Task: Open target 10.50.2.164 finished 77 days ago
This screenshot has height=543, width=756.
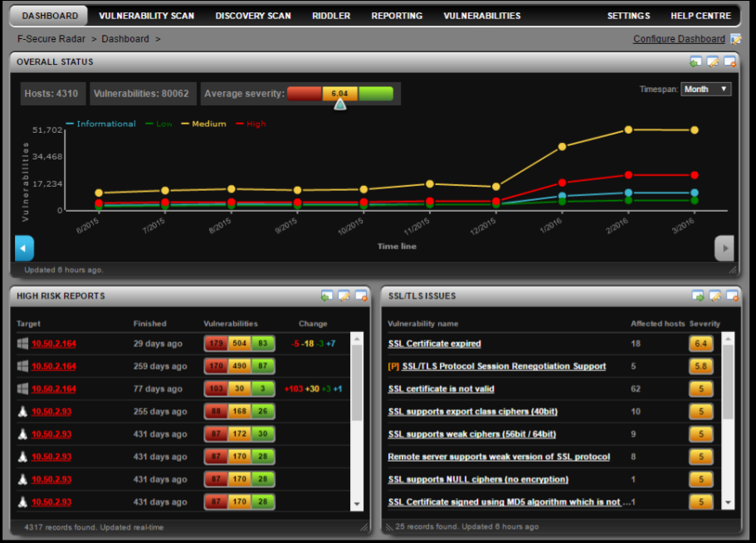Action: pyautogui.click(x=54, y=389)
